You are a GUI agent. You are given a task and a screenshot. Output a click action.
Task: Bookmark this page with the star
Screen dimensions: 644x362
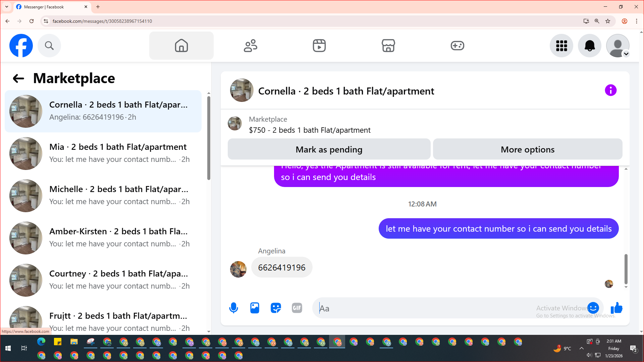tap(608, 21)
